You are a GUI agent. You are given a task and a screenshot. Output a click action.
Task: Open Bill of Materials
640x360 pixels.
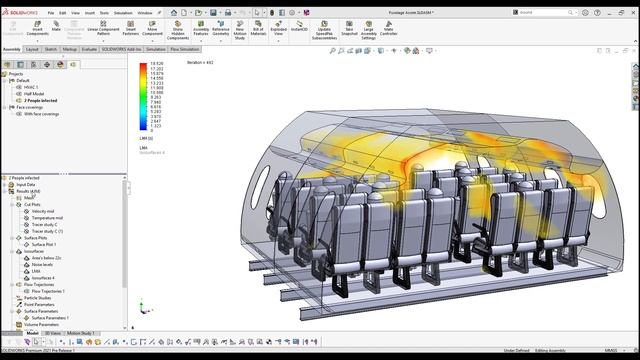pos(258,29)
